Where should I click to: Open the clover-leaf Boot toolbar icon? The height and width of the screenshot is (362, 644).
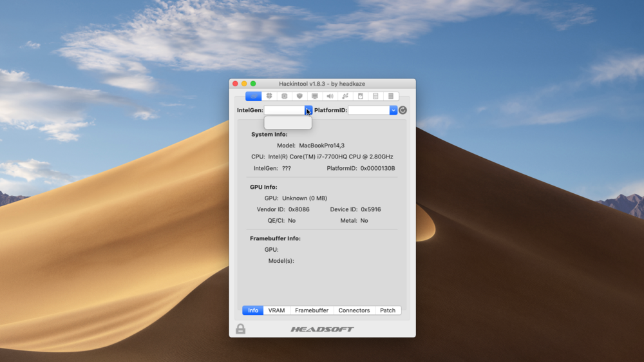[x=269, y=96]
